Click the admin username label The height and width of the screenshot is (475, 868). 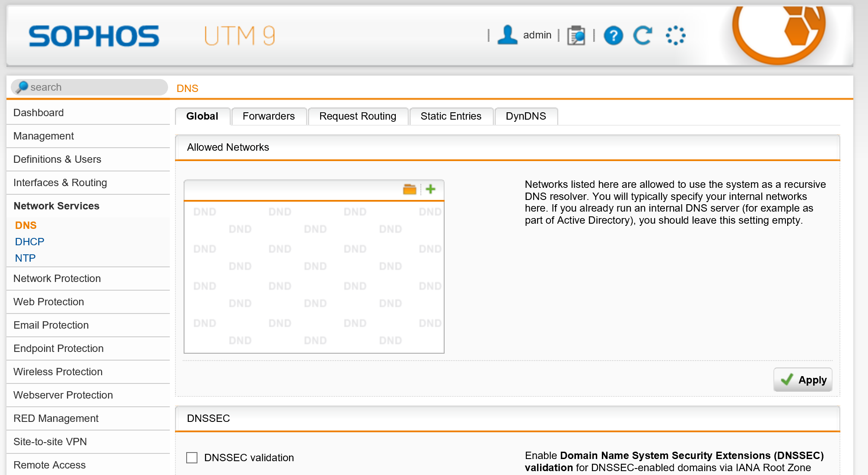pos(537,35)
